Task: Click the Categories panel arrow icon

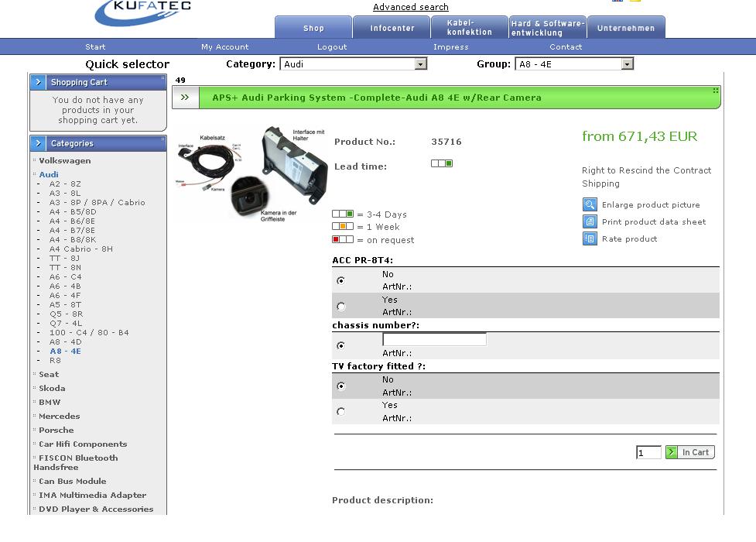Action: 39,143
